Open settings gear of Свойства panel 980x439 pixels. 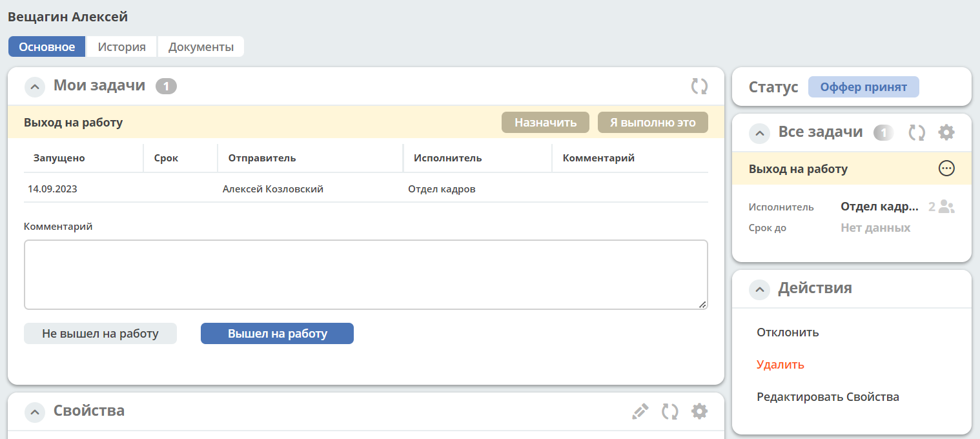(x=699, y=411)
